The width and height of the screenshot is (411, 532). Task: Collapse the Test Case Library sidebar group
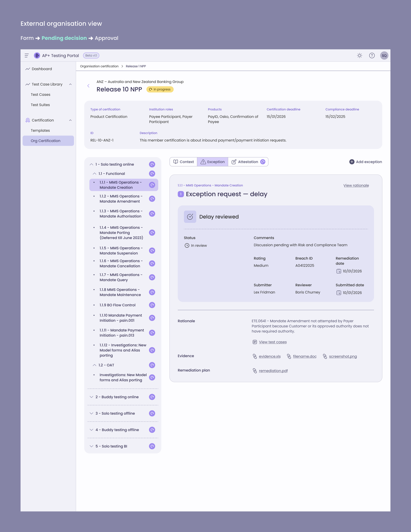[x=71, y=84]
